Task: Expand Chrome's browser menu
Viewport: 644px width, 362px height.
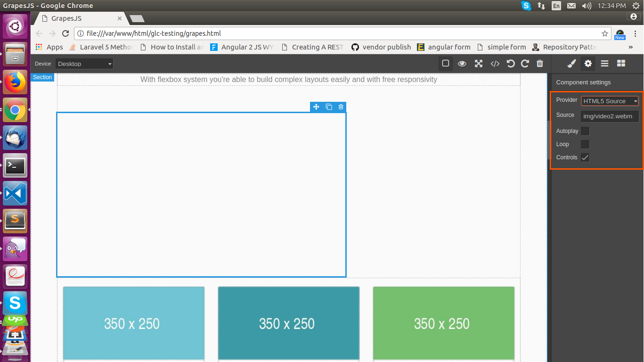Action: click(x=636, y=33)
